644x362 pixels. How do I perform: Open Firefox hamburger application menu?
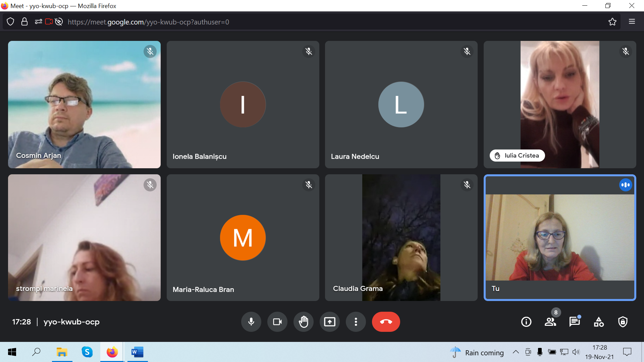632,22
